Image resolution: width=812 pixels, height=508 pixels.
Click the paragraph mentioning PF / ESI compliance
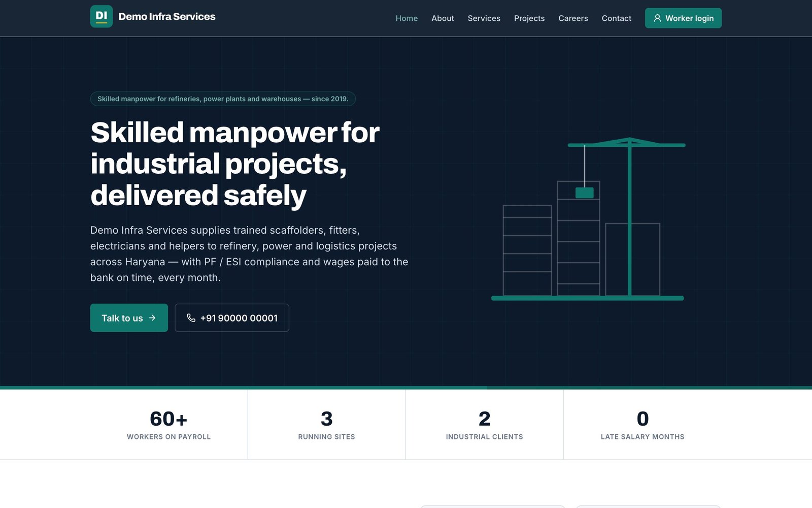point(249,254)
